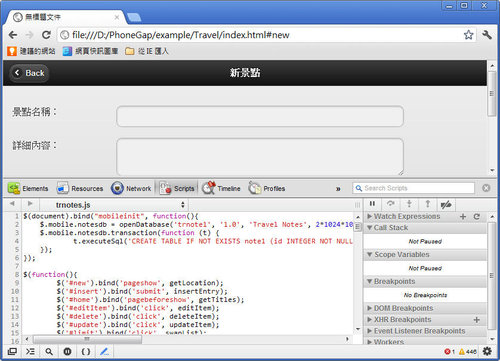This screenshot has width=500, height=361.
Task: Deactivate all breakpoints icon
Action: (x=446, y=204)
